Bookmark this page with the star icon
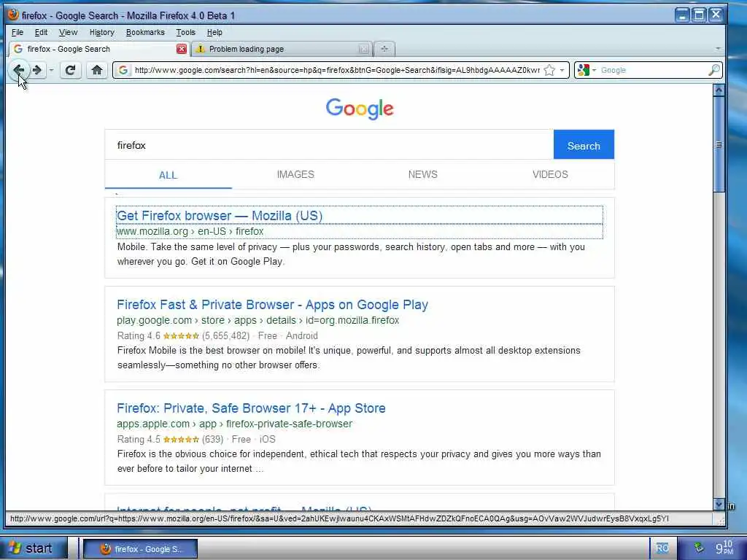This screenshot has height=560, width=747. click(549, 70)
